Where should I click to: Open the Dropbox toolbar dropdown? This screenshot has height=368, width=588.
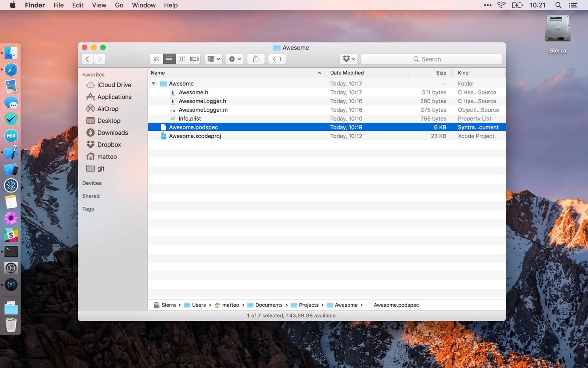coord(348,59)
